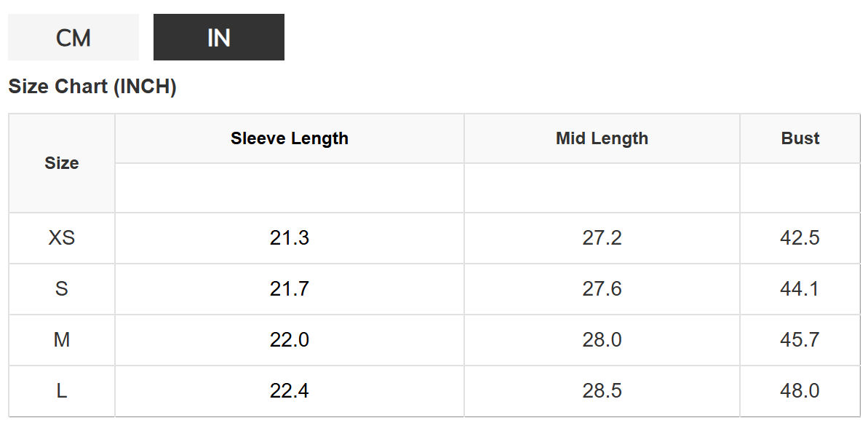Switch size chart to CM units
This screenshot has width=868, height=434.
click(x=73, y=37)
